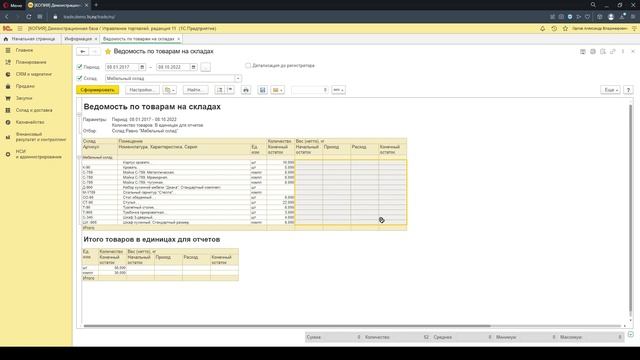The image size is (640, 360).
Task: Open history clock icon in 1C header
Action: (x=554, y=29)
